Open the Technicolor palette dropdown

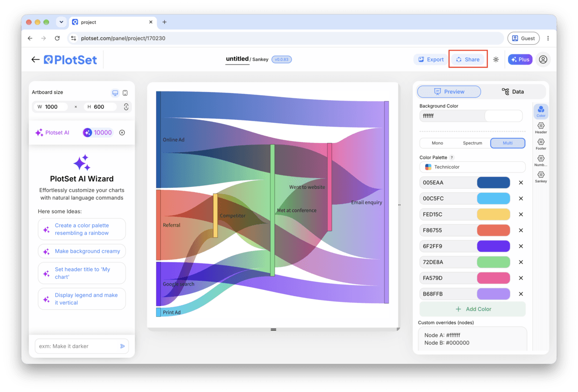point(473,167)
